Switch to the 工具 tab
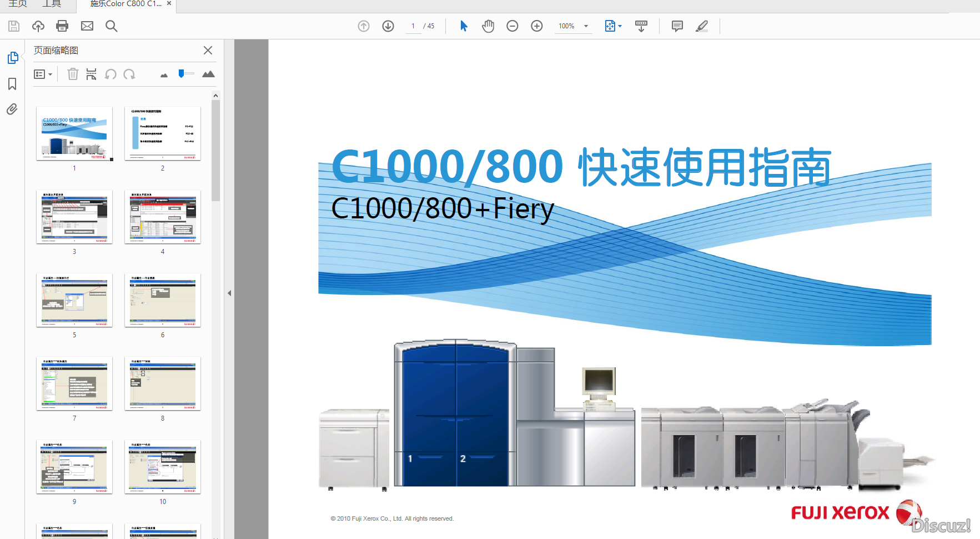Viewport: 980px width, 539px height. [52, 4]
